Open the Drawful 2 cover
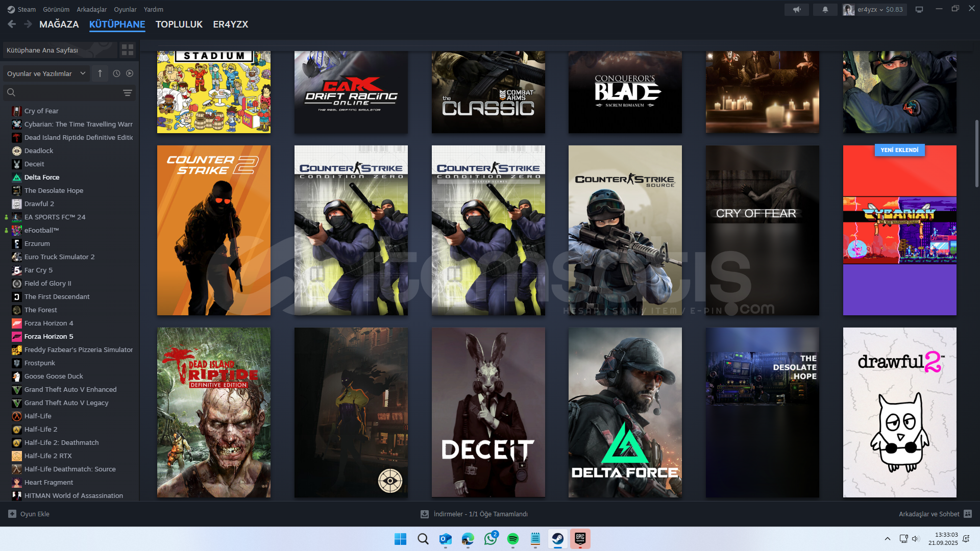 [900, 412]
